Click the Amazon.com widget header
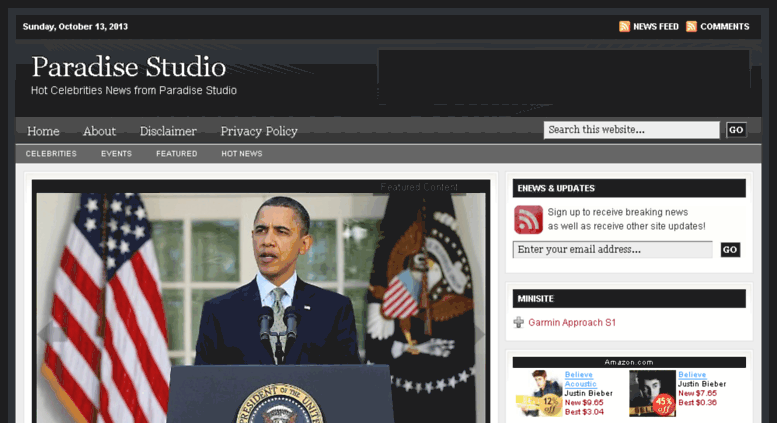This screenshot has height=423, width=777. tap(629, 363)
